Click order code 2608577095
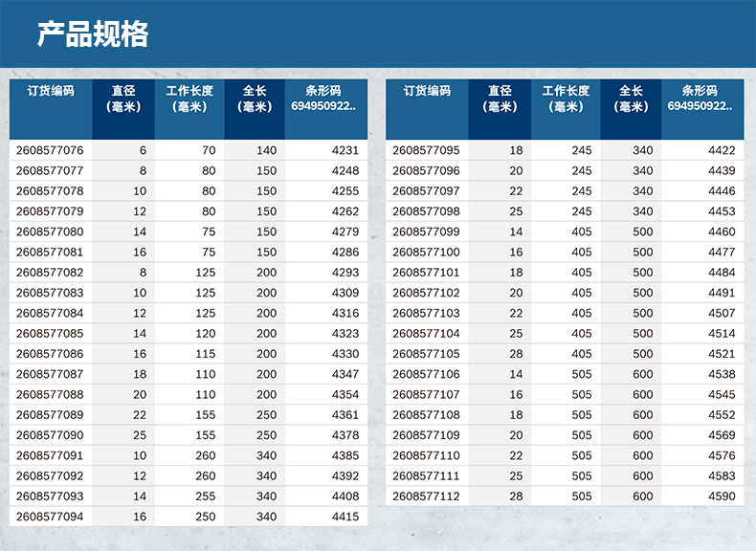This screenshot has width=756, height=551. click(426, 150)
